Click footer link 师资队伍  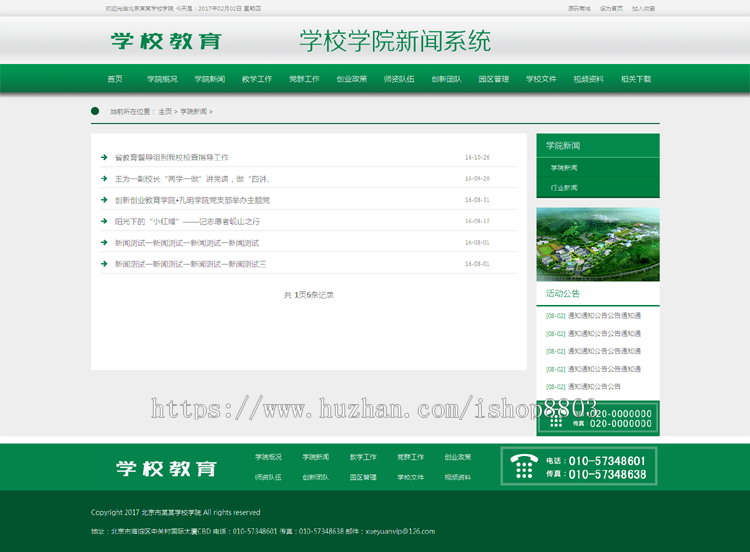pos(268,477)
